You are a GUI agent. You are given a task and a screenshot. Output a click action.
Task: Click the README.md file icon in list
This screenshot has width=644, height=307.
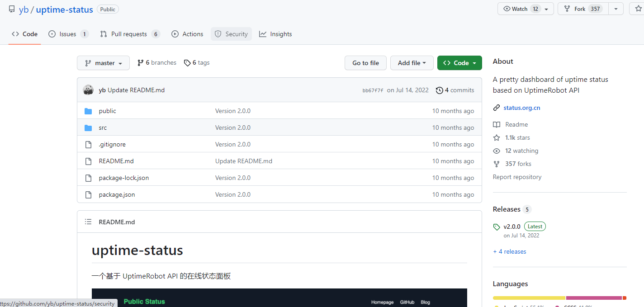point(88,161)
